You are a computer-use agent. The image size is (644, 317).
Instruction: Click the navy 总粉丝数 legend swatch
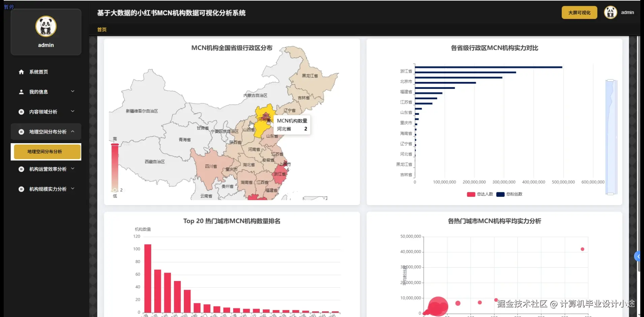point(500,194)
